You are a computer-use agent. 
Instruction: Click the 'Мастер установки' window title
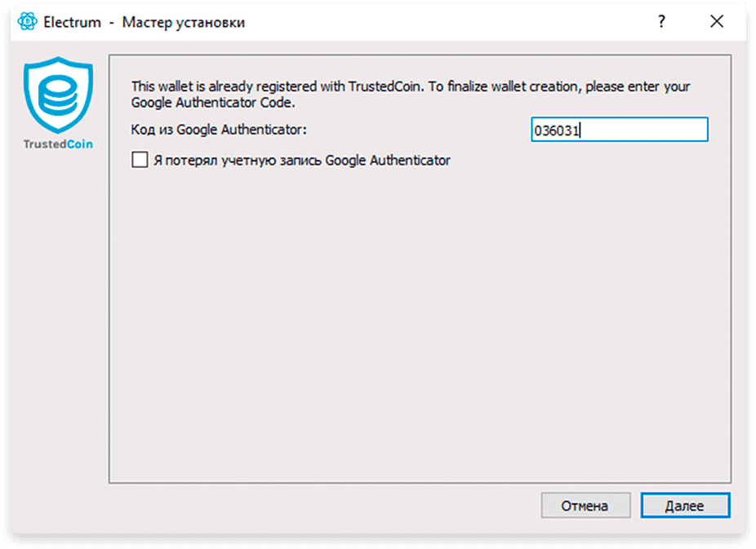pos(183,22)
